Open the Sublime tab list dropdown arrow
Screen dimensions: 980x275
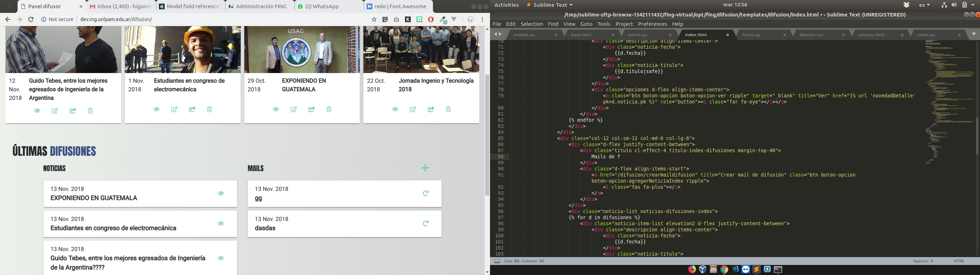point(974,34)
